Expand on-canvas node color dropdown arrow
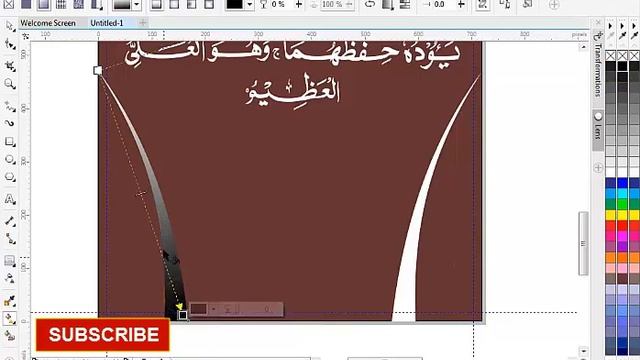 213,309
